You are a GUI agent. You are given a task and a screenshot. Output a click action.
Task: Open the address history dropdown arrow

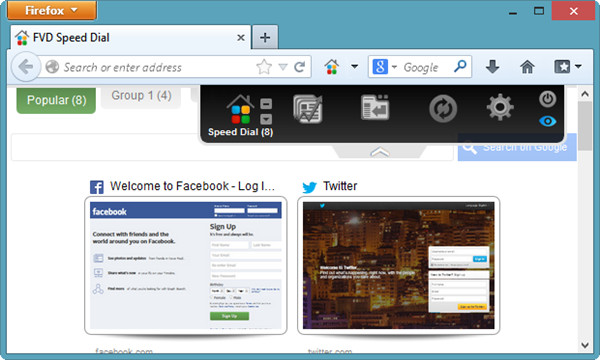tap(283, 67)
